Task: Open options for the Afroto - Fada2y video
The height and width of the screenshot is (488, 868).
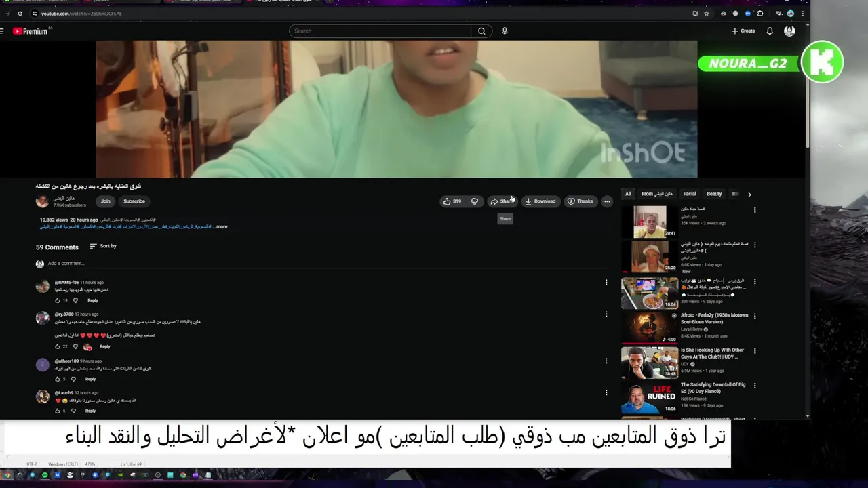Action: click(755, 317)
